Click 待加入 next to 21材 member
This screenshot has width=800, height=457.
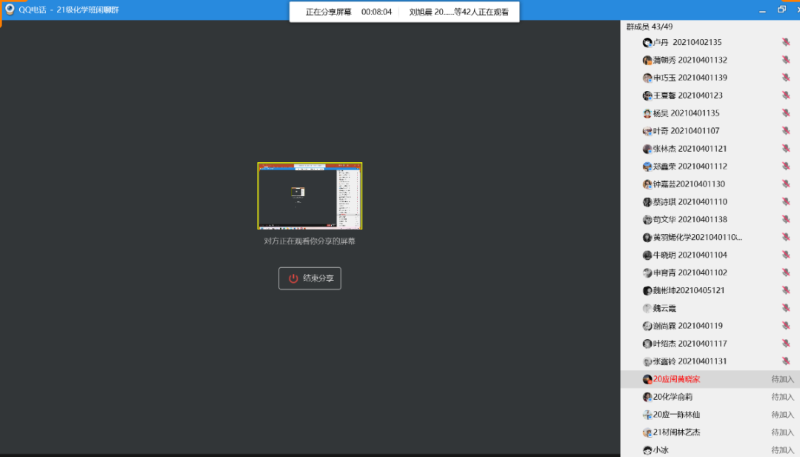pyautogui.click(x=782, y=432)
